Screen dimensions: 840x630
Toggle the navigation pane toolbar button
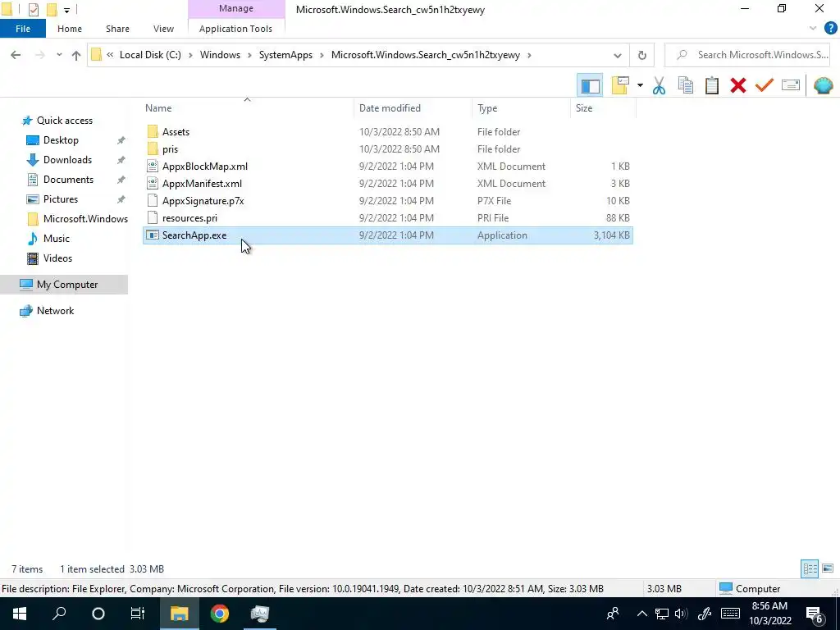click(x=590, y=85)
